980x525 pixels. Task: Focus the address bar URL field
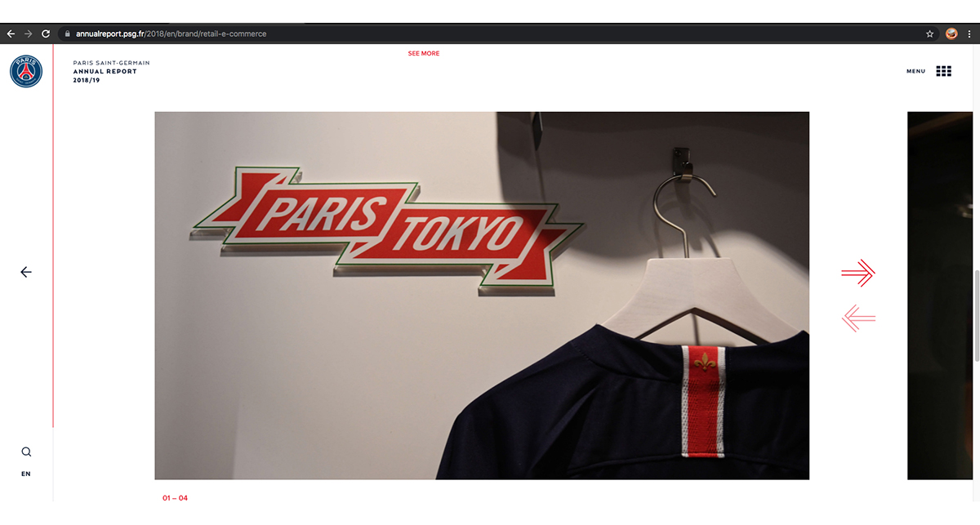tap(490, 33)
